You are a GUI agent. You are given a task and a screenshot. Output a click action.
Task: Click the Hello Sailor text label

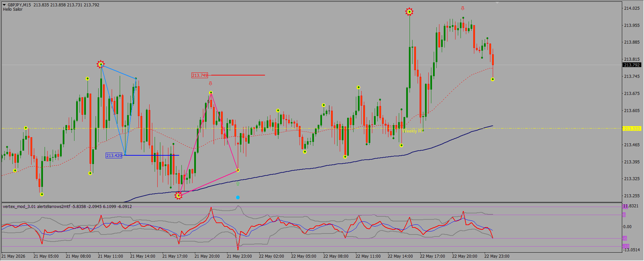13,9
